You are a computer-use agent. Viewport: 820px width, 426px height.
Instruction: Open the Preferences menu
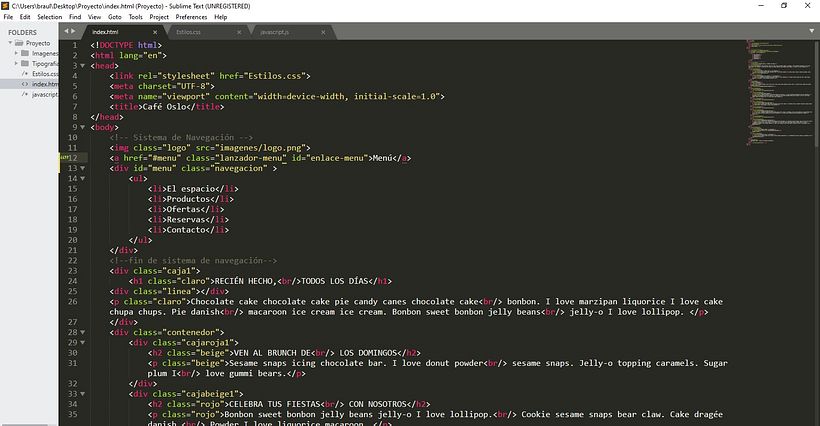(191, 17)
